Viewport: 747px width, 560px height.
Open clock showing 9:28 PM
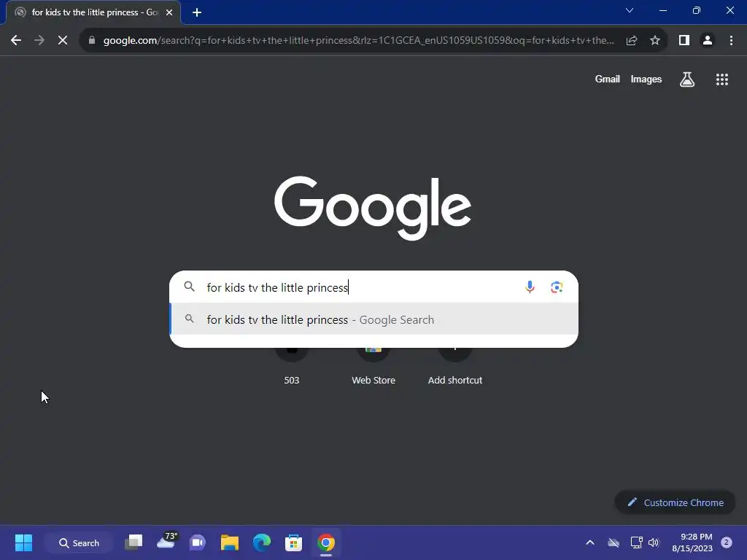click(x=692, y=542)
